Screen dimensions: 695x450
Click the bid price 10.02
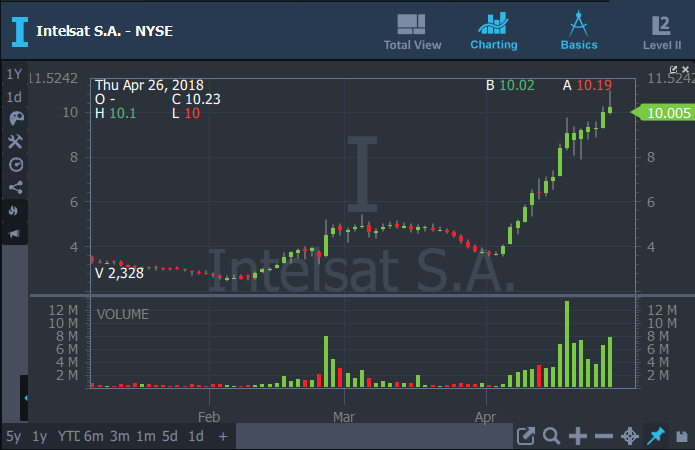(517, 85)
